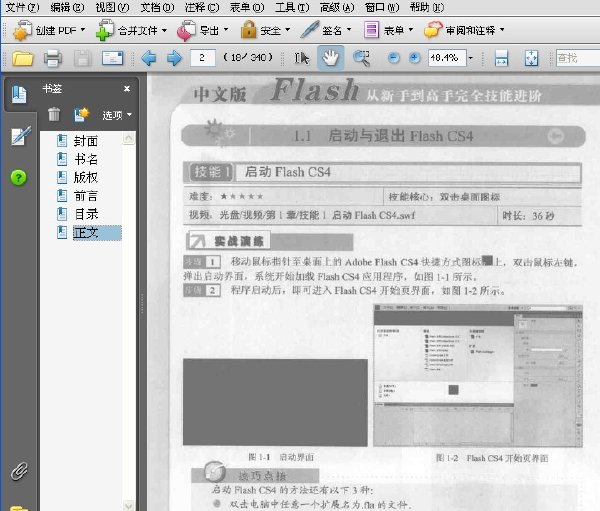
Task: Expand the 导出 dropdown
Action: [x=226, y=29]
